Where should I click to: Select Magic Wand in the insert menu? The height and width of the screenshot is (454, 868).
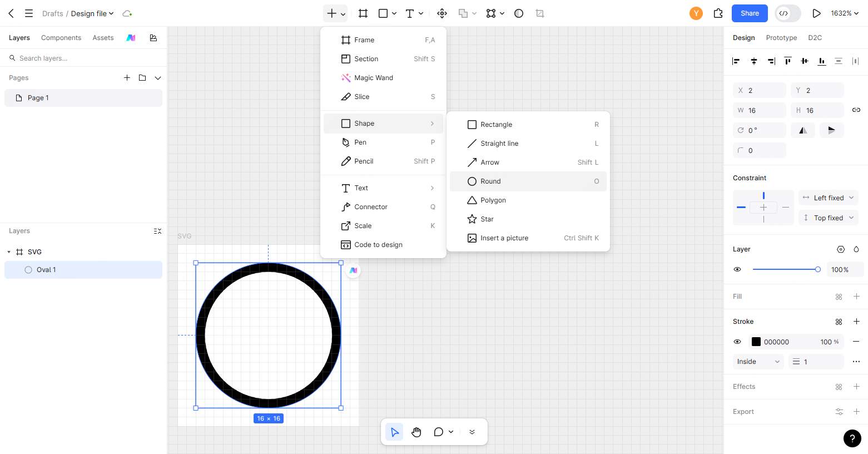[x=383, y=78]
